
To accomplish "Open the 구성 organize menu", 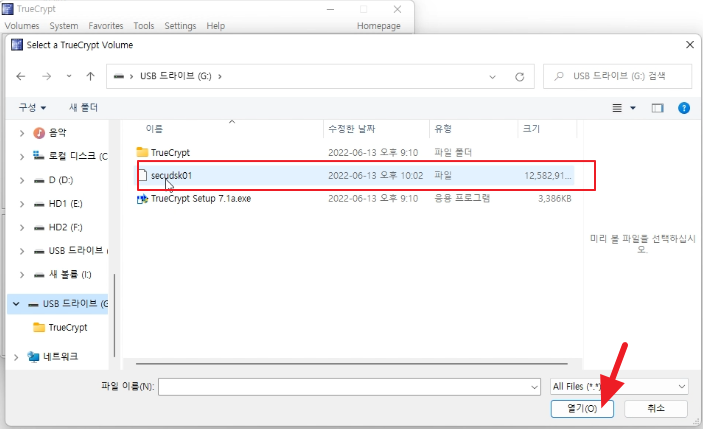I will pos(32,108).
